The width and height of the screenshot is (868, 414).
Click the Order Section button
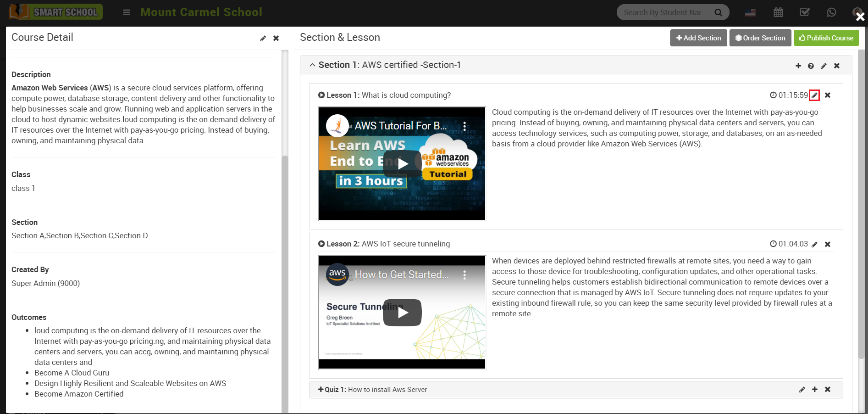pos(760,38)
